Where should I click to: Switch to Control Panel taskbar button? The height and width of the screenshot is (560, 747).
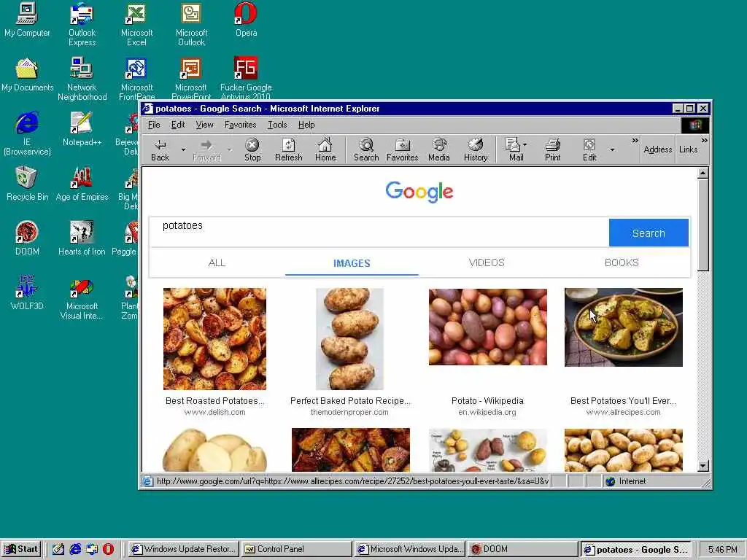(296, 549)
